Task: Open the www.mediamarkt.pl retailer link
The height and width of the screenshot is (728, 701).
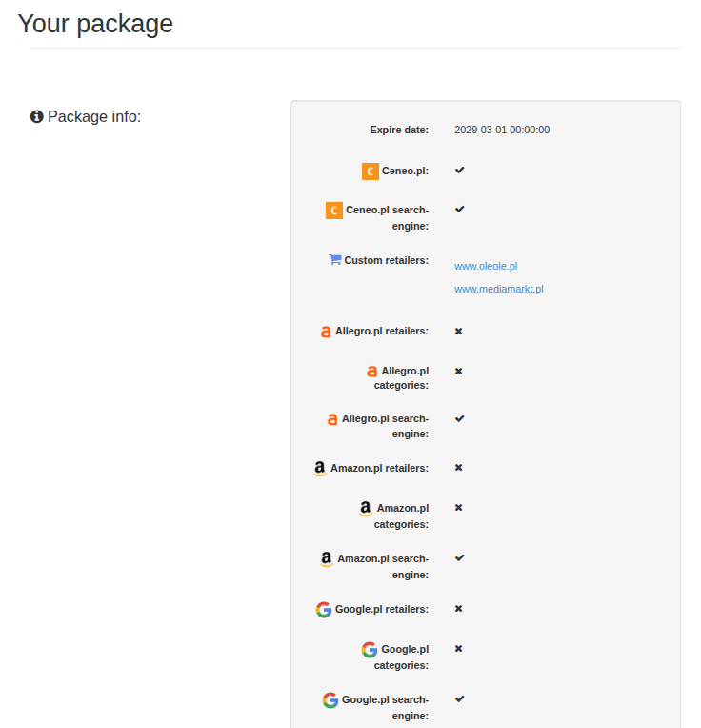Action: (499, 289)
